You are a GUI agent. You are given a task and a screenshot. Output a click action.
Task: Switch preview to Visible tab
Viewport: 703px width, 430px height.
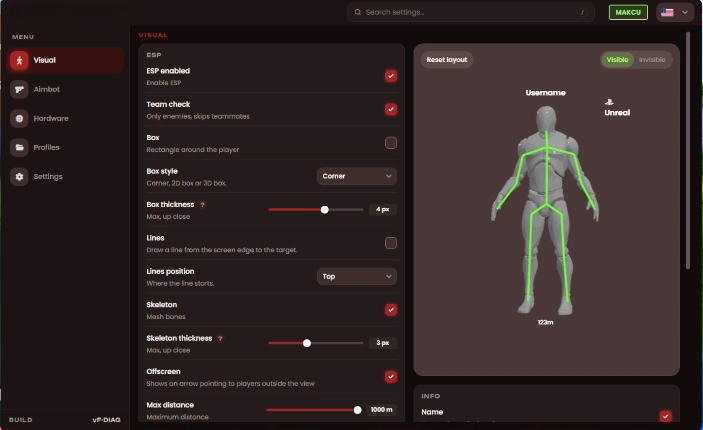(617, 60)
